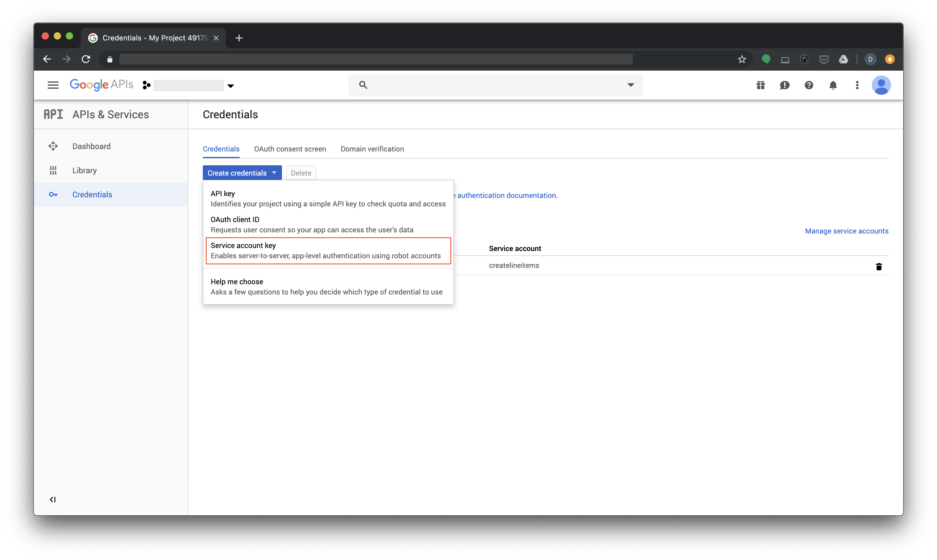Viewport: 937px width, 560px height.
Task: Click the user account avatar
Action: tap(881, 85)
